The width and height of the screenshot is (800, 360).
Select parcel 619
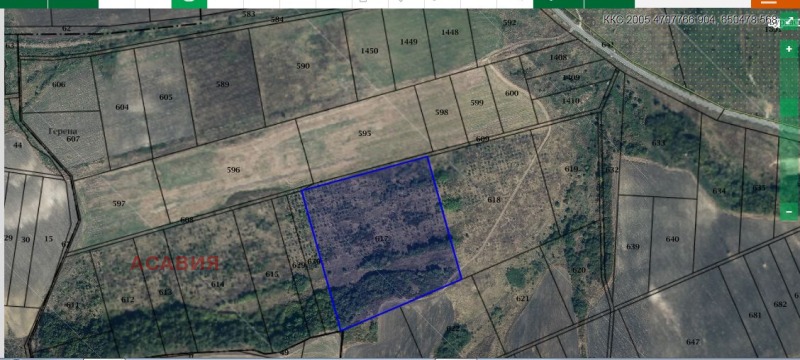click(x=571, y=169)
